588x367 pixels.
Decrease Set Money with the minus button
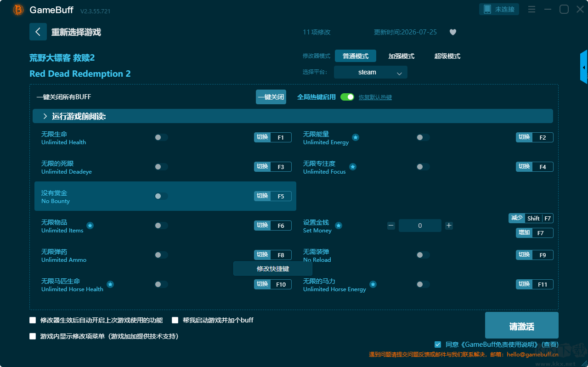click(x=391, y=226)
